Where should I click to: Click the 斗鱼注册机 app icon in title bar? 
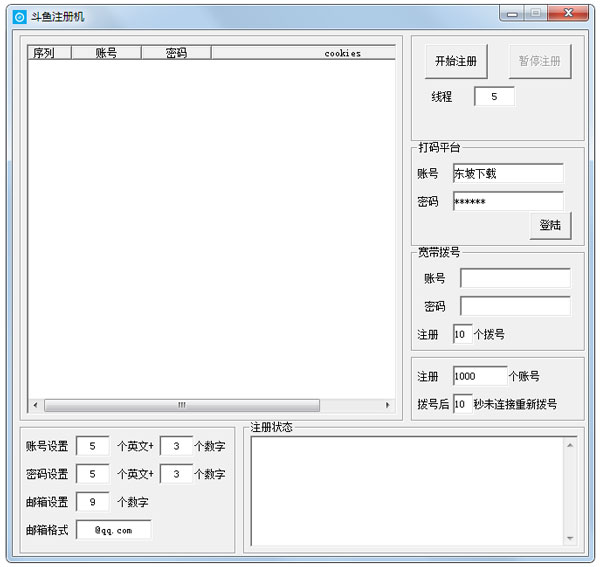tap(19, 17)
